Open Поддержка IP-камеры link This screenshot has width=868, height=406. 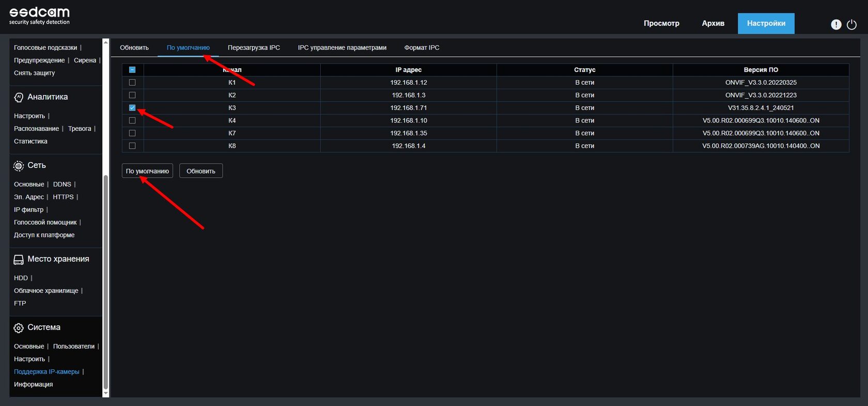pyautogui.click(x=47, y=372)
